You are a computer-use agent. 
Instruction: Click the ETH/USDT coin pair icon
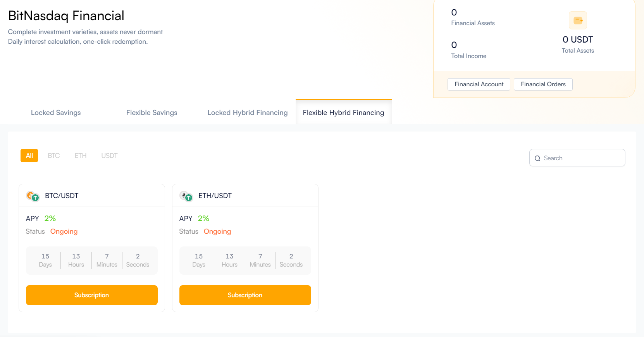coord(186,196)
